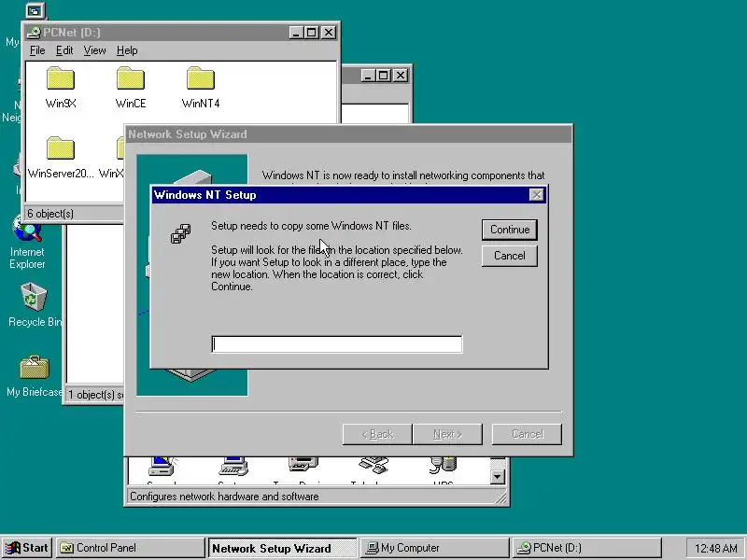Viewport: 747px width, 560px height.
Task: Open Edit menu in PCNet window
Action: click(x=64, y=50)
